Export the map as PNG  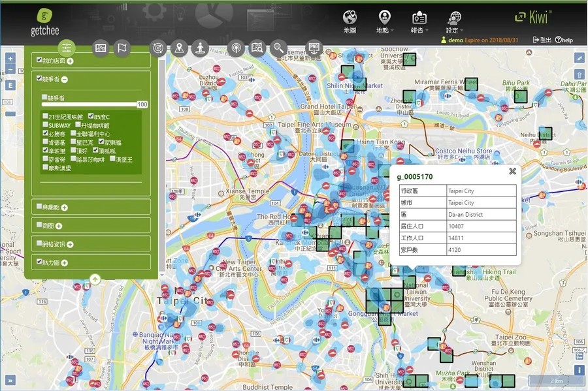pyautogui.click(x=314, y=48)
